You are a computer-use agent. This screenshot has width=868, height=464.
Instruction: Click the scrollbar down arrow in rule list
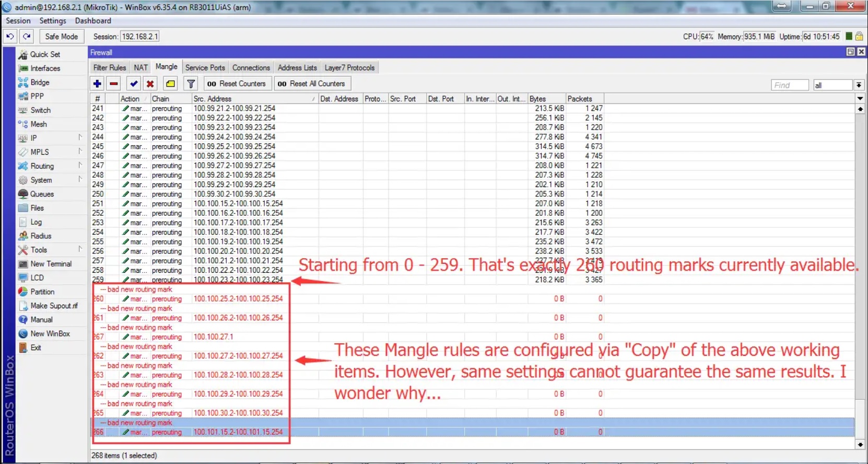coord(860,444)
